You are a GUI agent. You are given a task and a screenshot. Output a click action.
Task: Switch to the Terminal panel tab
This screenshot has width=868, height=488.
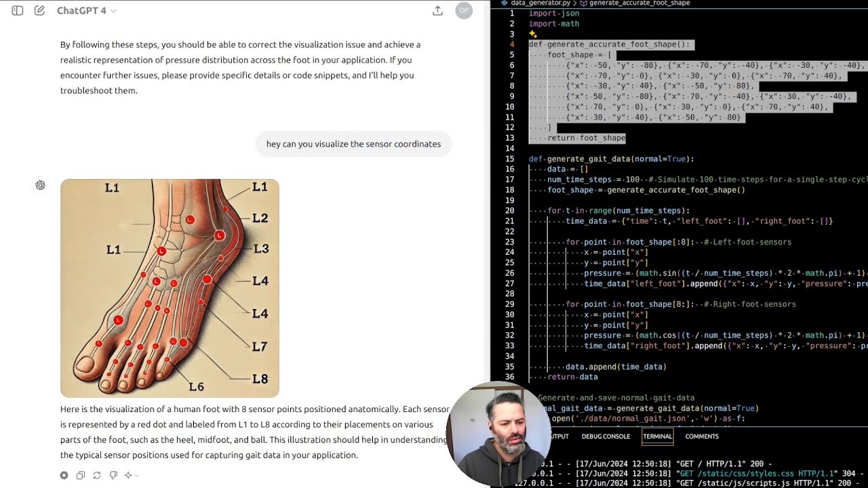(x=657, y=436)
